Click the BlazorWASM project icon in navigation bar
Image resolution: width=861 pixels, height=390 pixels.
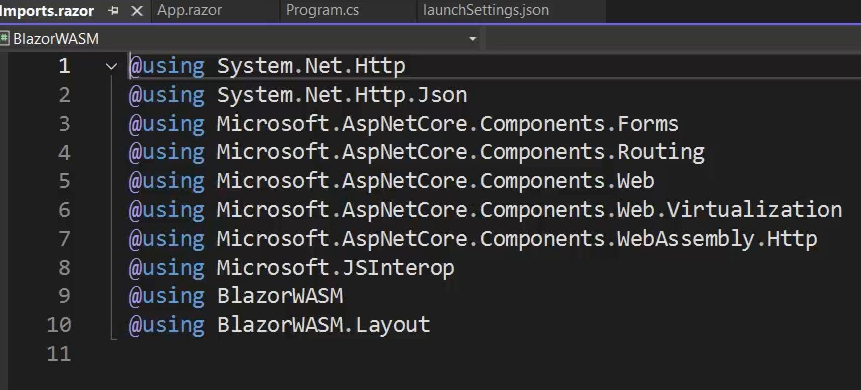5,39
